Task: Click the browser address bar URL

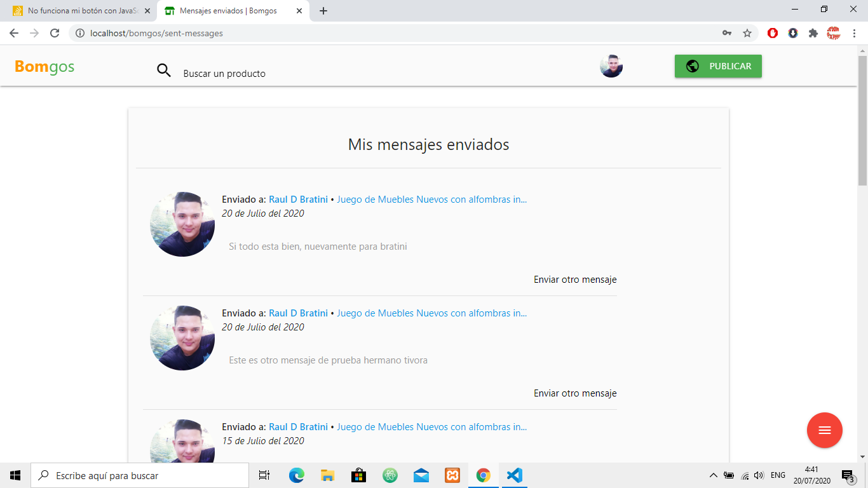Action: click(157, 33)
